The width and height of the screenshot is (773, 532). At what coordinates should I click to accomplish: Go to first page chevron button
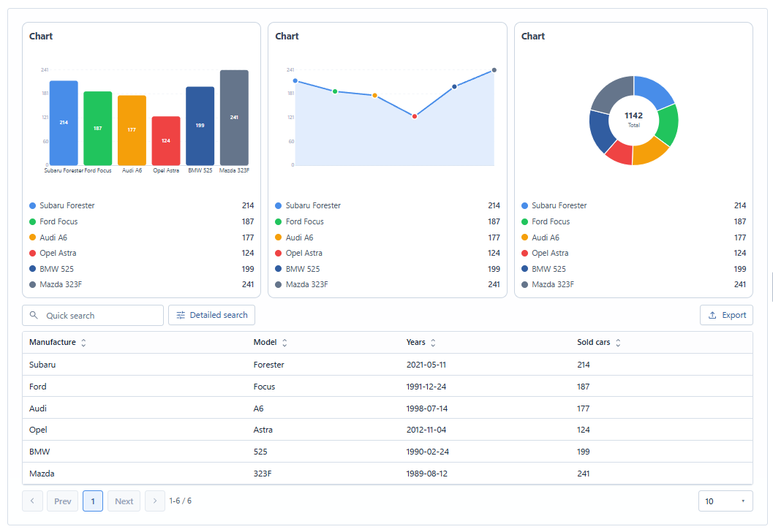click(32, 501)
